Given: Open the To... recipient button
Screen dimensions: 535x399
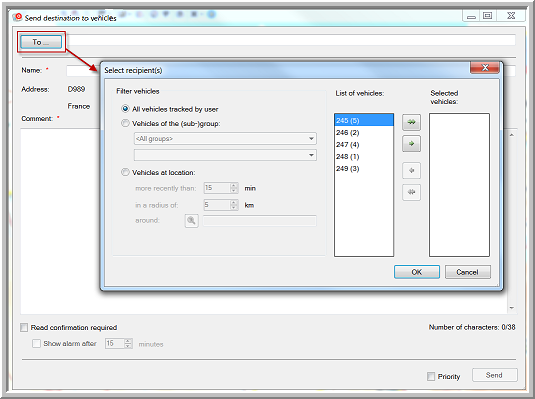Looking at the screenshot, I should click(41, 42).
